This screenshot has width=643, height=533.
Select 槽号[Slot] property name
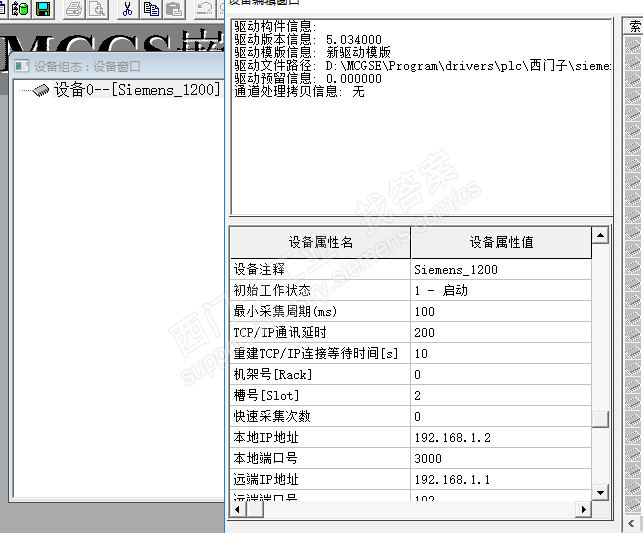pos(320,395)
